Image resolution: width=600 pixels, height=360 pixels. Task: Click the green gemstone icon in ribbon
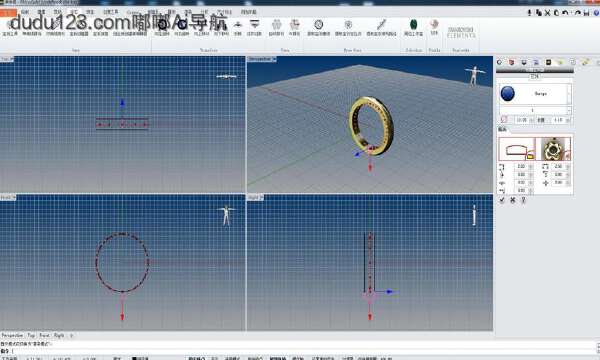tap(413, 25)
